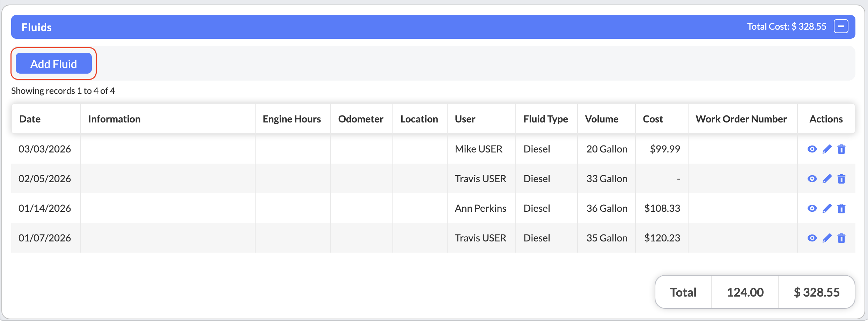This screenshot has width=868, height=321.
Task: Click the date 03/03/2026
Action: click(45, 149)
